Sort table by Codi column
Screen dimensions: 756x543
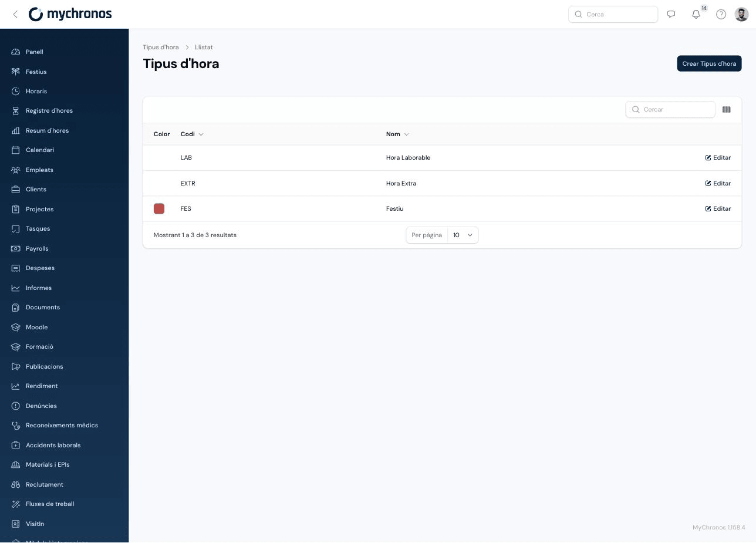click(x=192, y=134)
